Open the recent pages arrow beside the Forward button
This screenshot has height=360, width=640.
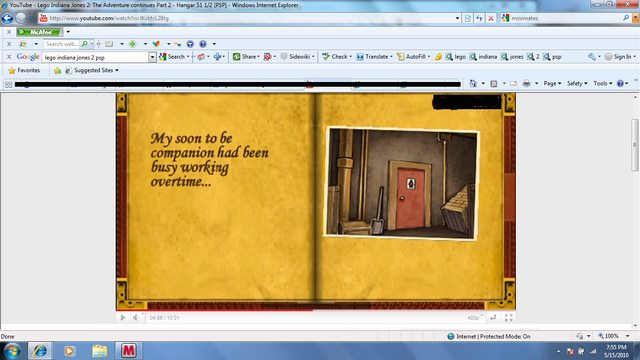31,18
